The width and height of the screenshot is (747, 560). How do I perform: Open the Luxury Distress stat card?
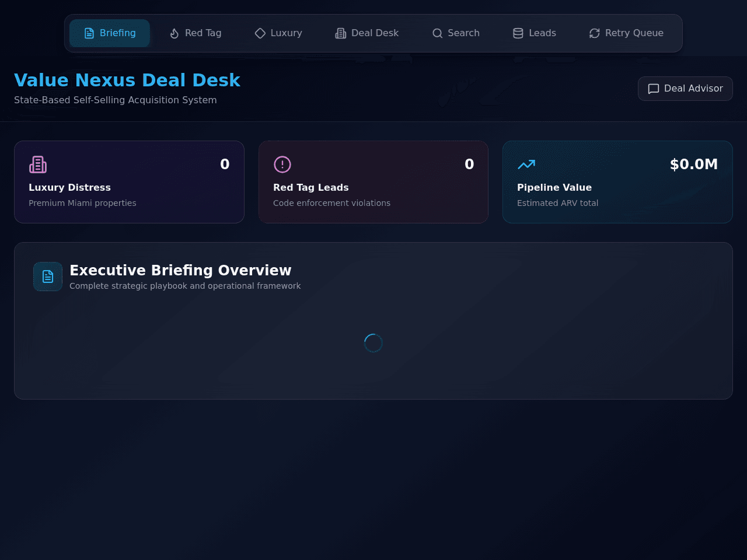click(x=129, y=182)
